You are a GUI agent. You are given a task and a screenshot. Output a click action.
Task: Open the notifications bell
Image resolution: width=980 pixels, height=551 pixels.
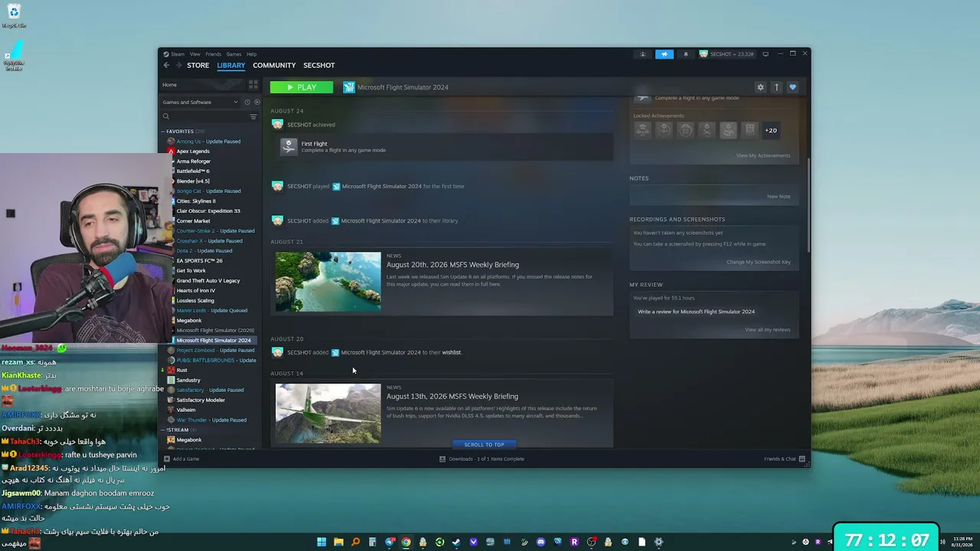click(685, 54)
